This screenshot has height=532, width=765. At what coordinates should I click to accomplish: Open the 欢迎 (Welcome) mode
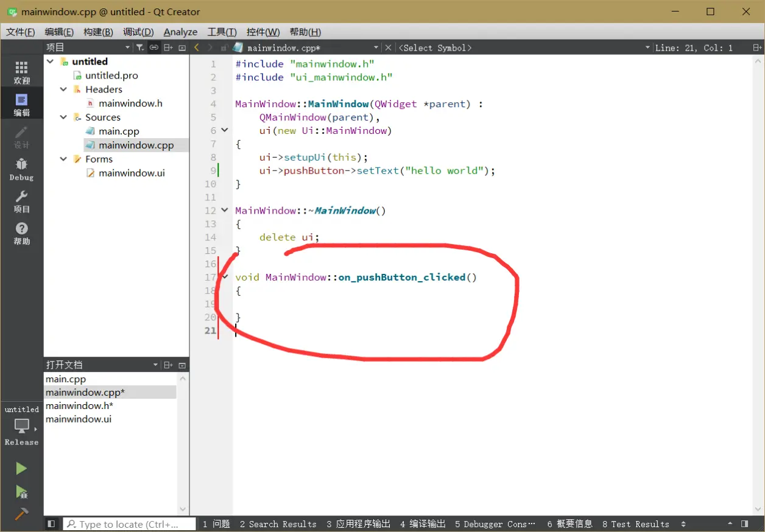pos(21,72)
